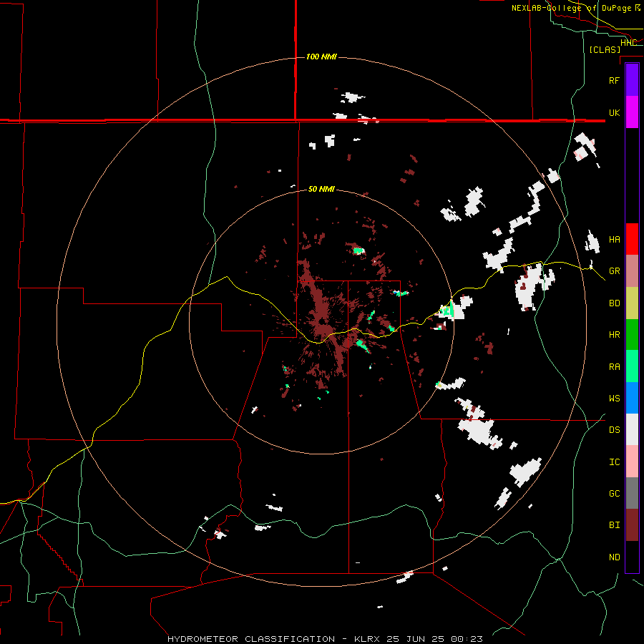Choose the WS legend label
Screen dimensions: 644x644
point(614,398)
